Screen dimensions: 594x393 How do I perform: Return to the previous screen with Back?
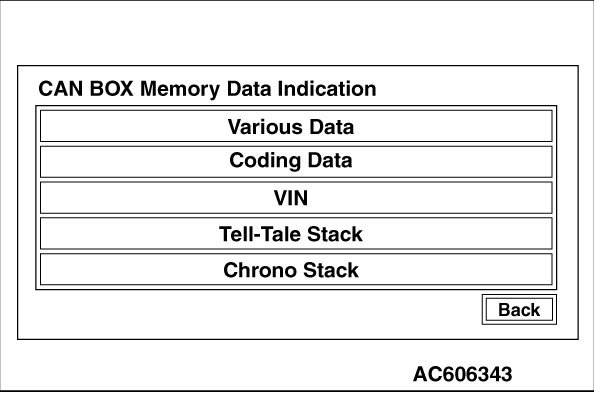click(519, 310)
